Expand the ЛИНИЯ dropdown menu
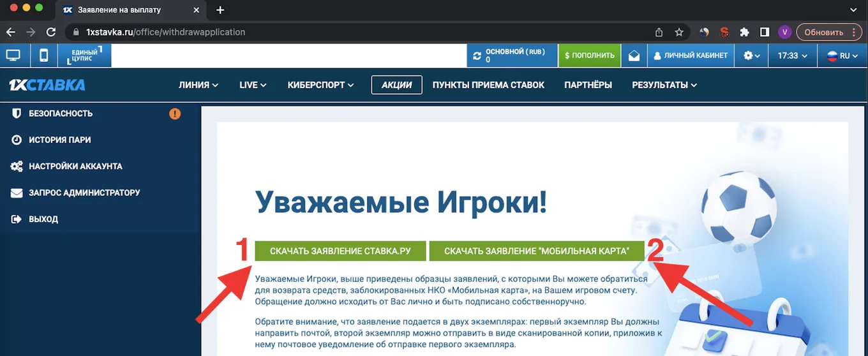 click(x=198, y=85)
